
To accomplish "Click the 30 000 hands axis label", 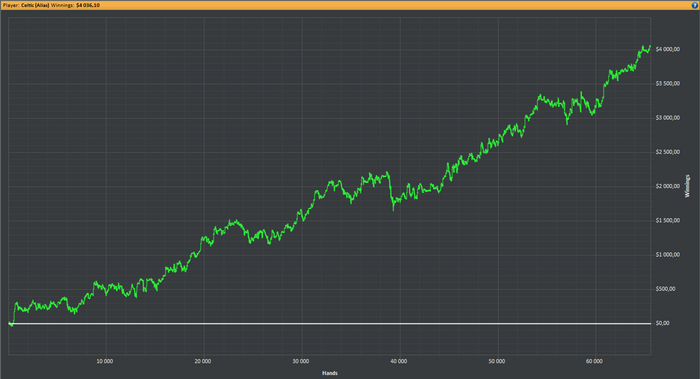I will point(301,361).
